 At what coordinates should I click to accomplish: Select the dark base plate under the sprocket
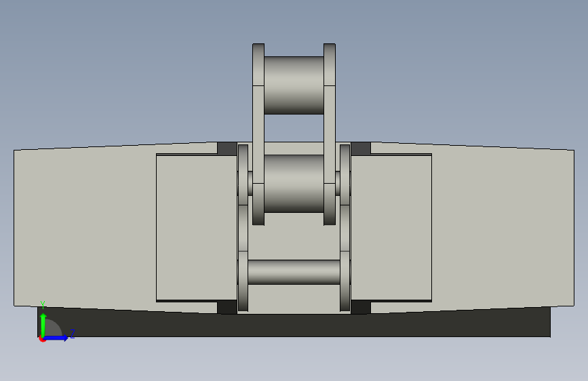point(294,324)
